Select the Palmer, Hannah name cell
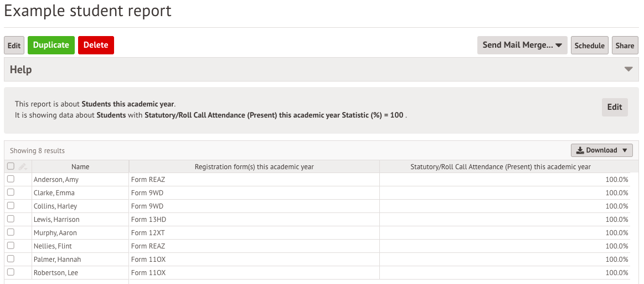The height and width of the screenshot is (284, 644). click(x=80, y=259)
